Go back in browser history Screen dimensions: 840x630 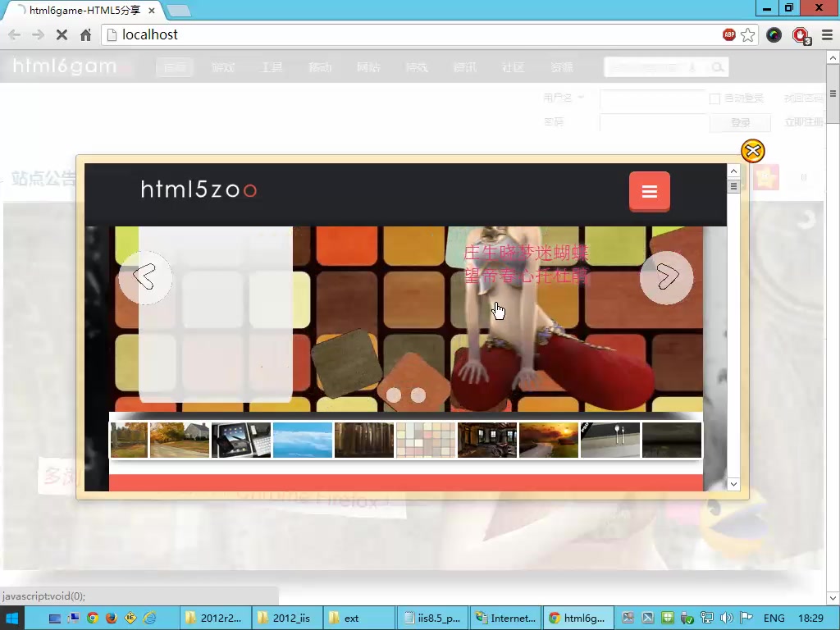pos(15,34)
